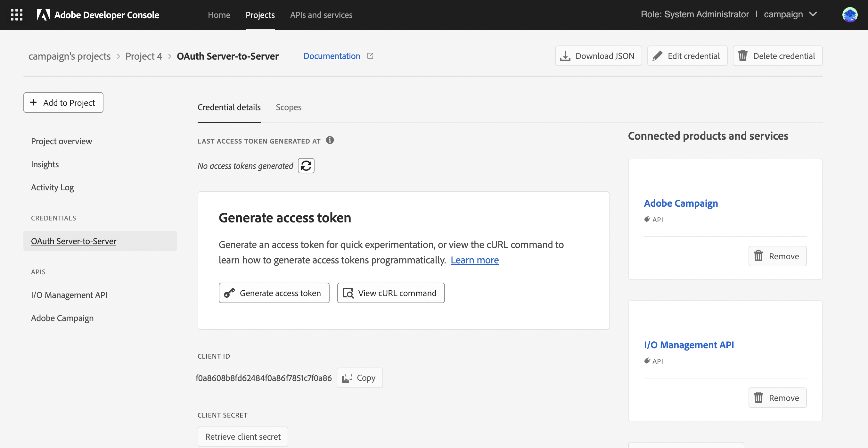Remove the I/O Management API
The height and width of the screenshot is (448, 868).
click(x=777, y=397)
